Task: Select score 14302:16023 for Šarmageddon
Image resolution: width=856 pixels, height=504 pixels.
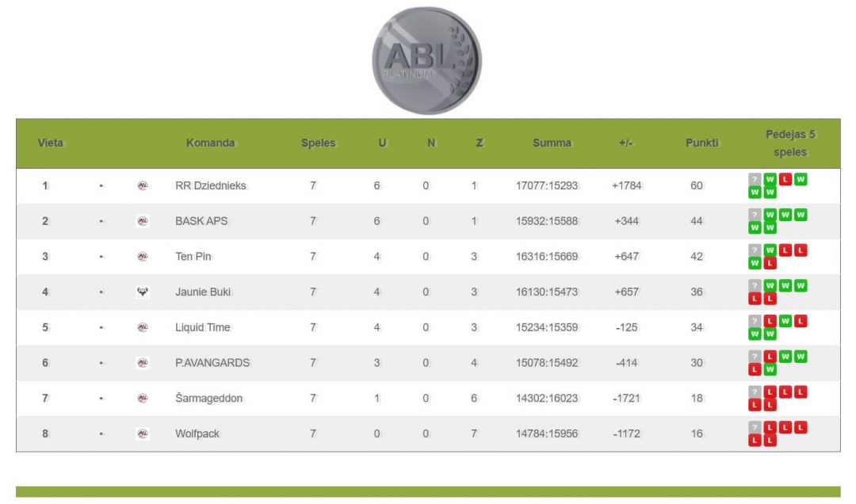Action: click(546, 399)
